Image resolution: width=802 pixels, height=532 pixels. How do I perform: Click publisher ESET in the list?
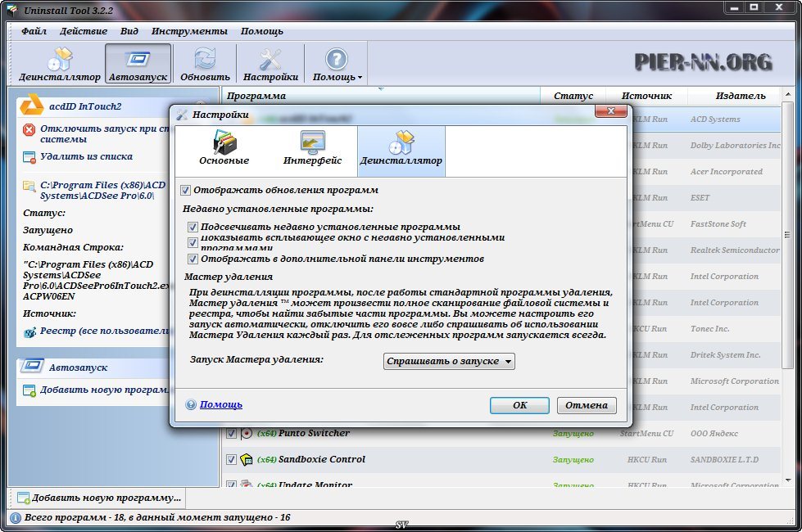(700, 198)
